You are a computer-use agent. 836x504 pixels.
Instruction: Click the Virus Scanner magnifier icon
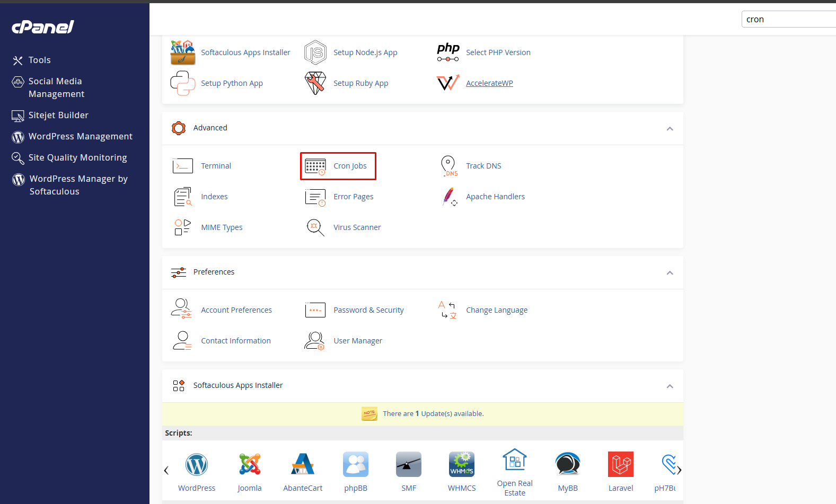click(x=315, y=227)
